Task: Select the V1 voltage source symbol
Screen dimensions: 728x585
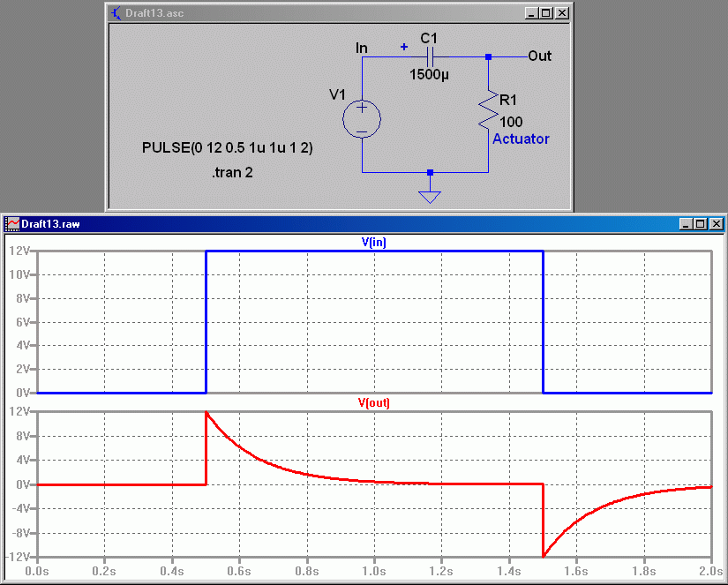Action: [362, 119]
